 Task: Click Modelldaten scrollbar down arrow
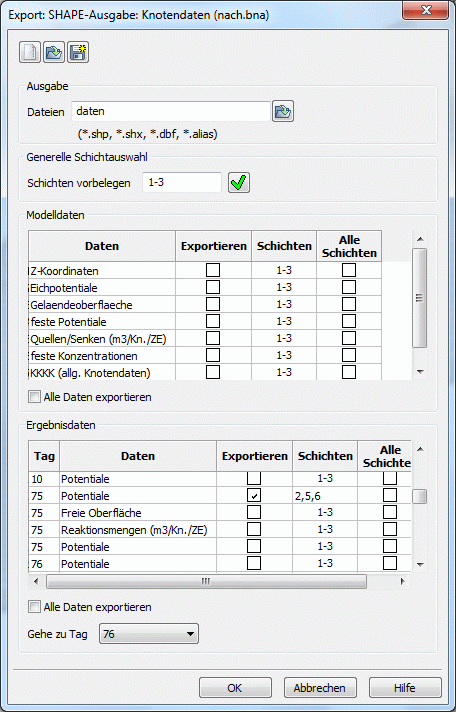[x=420, y=371]
